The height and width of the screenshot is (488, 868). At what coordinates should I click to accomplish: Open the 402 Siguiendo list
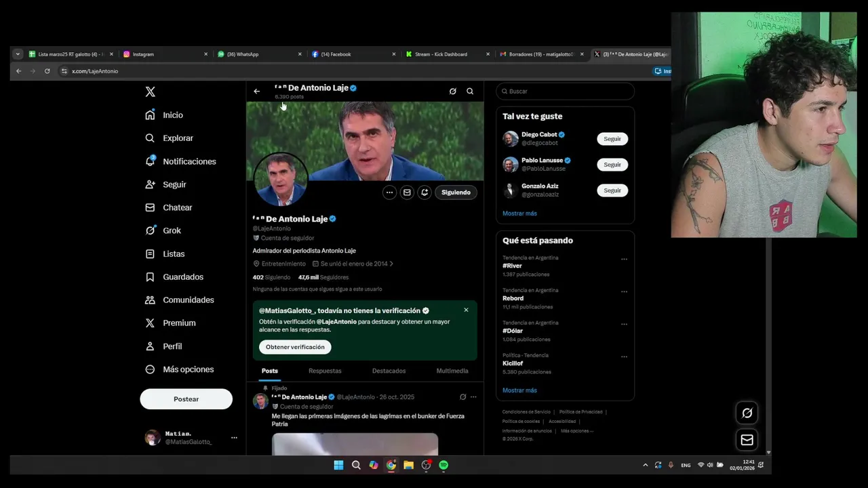click(x=271, y=277)
